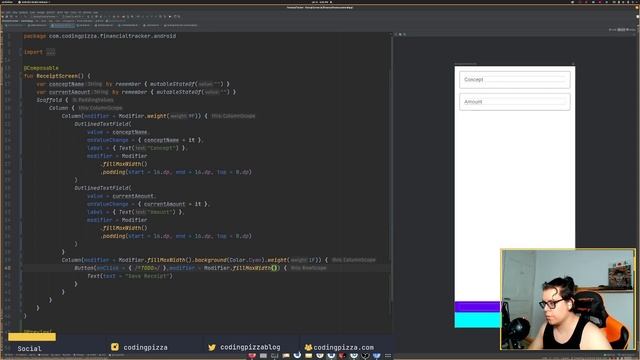This screenshot has width=640, height=360.
Task: Click the package declaration line text
Action: pyautogui.click(x=100, y=36)
